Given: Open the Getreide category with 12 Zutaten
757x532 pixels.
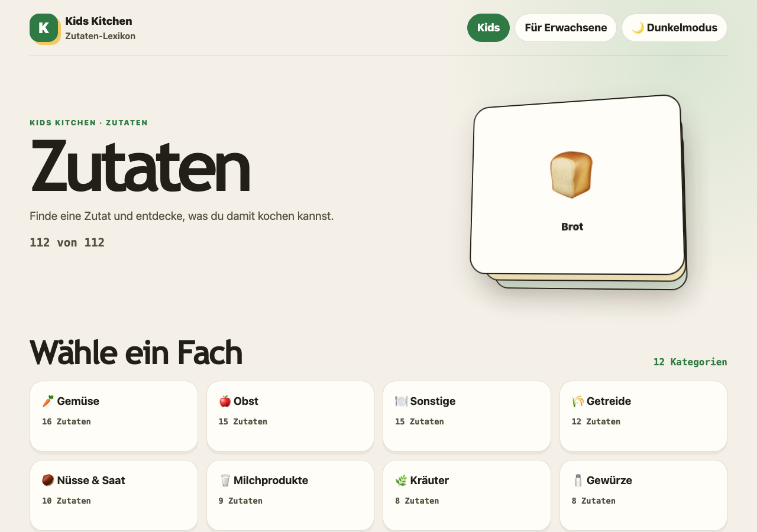Looking at the screenshot, I should click(x=643, y=416).
